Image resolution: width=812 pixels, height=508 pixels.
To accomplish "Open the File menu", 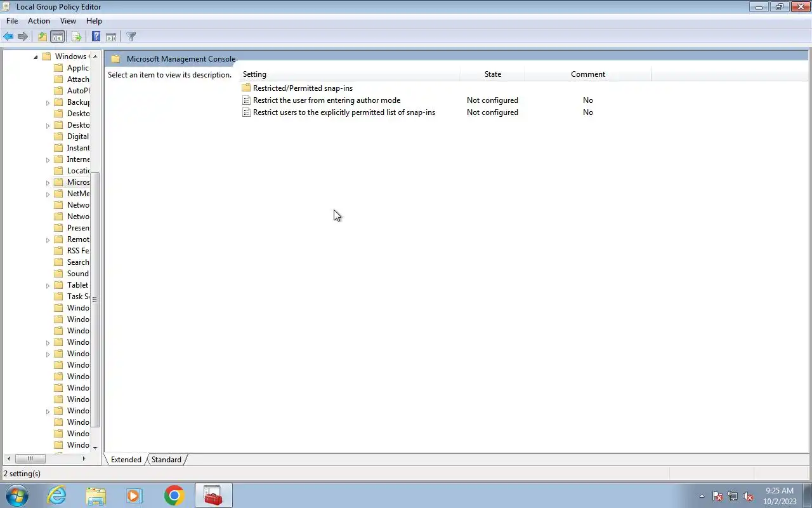I will [x=12, y=21].
